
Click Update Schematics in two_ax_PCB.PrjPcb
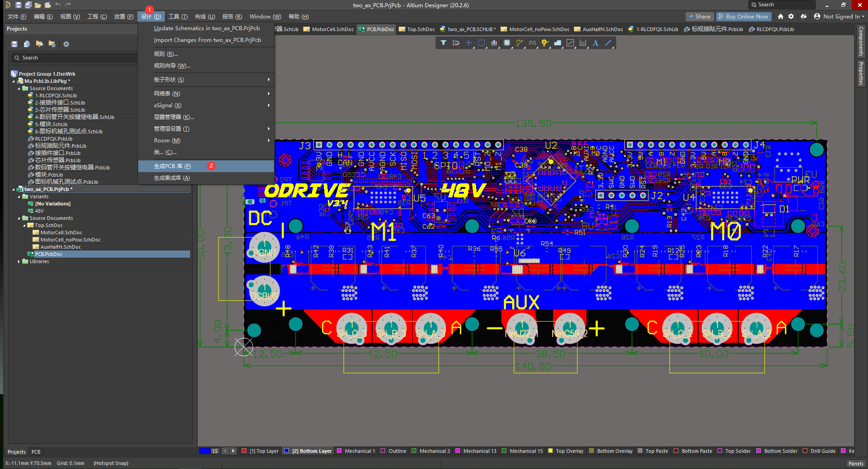click(206, 28)
